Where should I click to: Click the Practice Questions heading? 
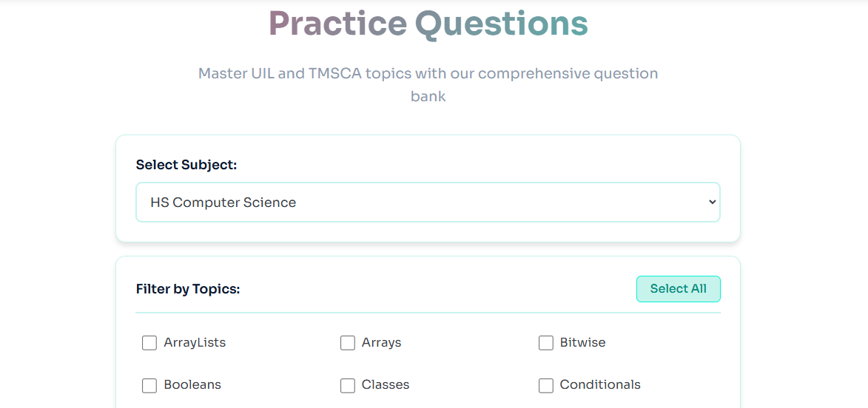click(428, 24)
